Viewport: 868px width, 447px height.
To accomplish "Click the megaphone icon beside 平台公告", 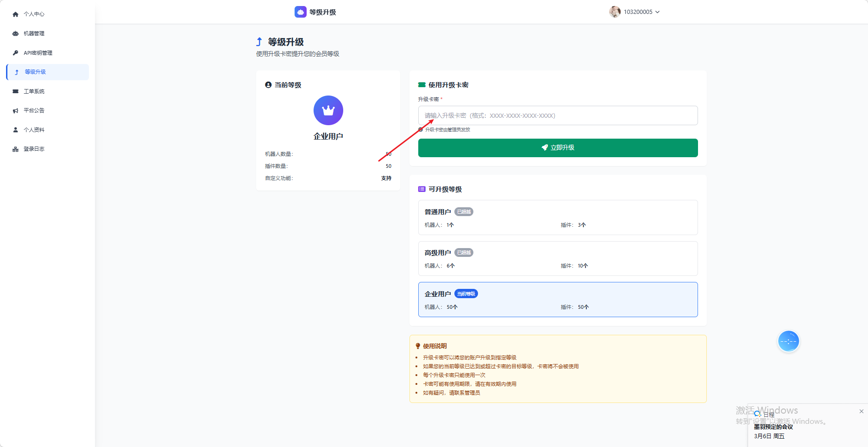I will click(x=15, y=110).
